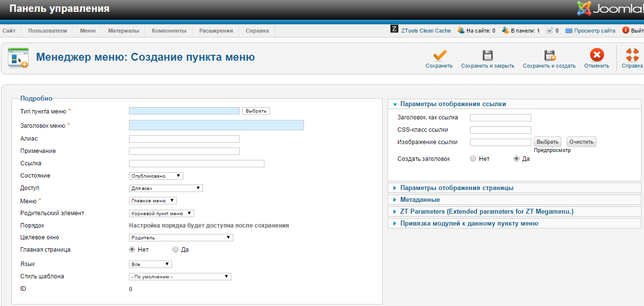
Task: Click the Заголовок меню input field
Action: (216, 125)
